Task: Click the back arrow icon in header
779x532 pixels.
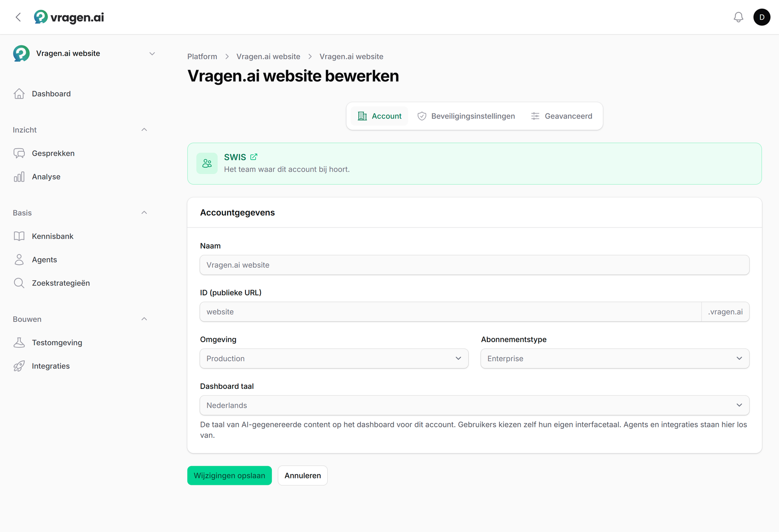Action: [18, 17]
